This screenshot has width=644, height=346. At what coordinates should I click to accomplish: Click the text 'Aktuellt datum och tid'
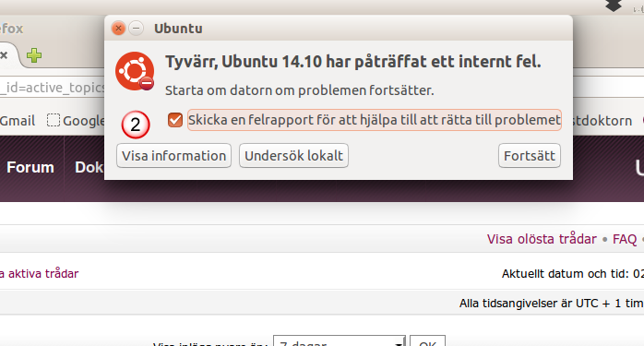pyautogui.click(x=563, y=274)
